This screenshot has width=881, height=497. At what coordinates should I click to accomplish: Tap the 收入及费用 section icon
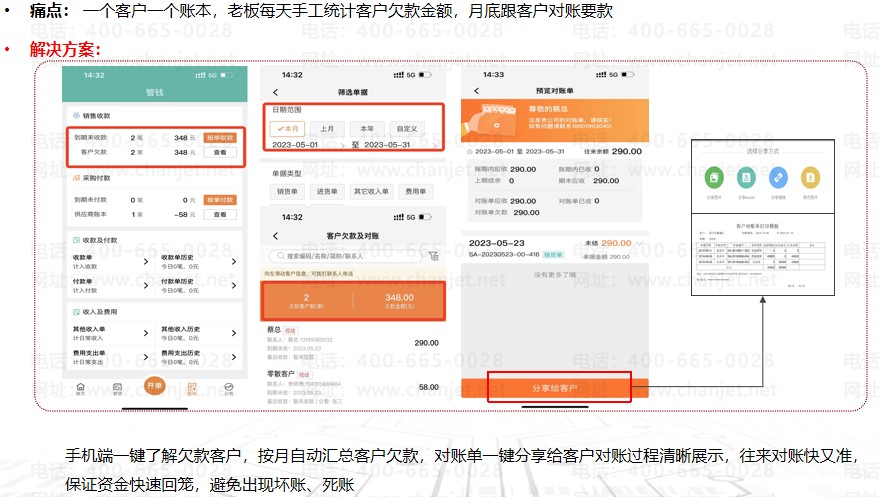(76, 312)
